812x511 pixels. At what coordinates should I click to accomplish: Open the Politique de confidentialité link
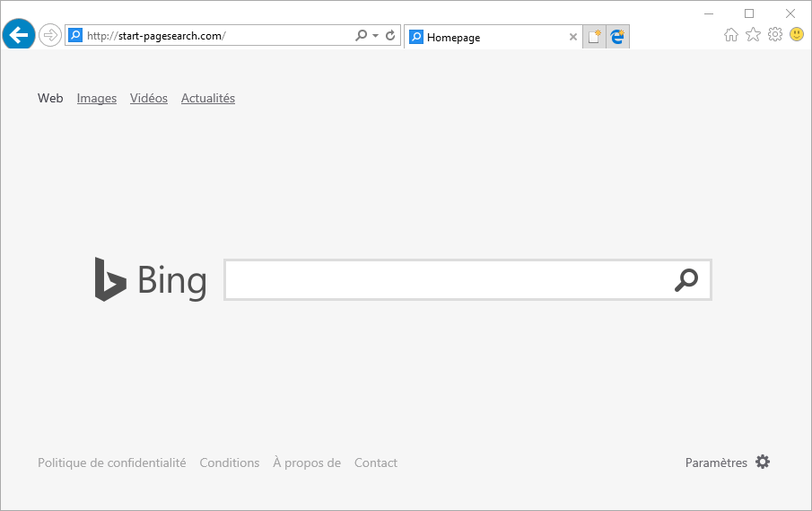pos(112,463)
